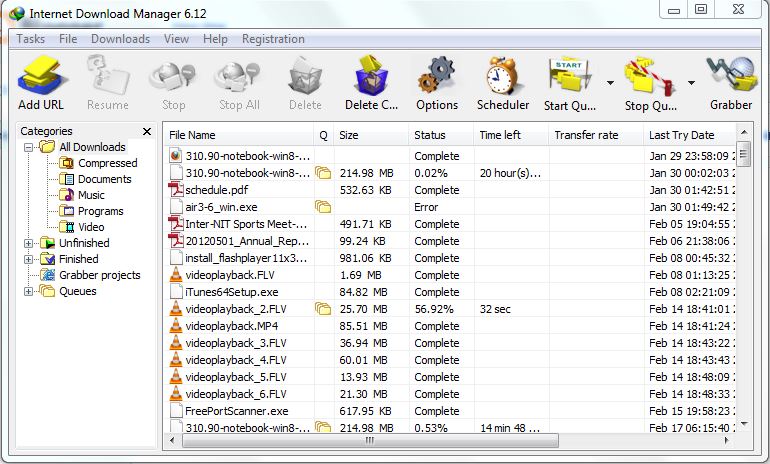This screenshot has height=464, width=770.
Task: Click the Finished folder icon
Action: tap(48, 259)
